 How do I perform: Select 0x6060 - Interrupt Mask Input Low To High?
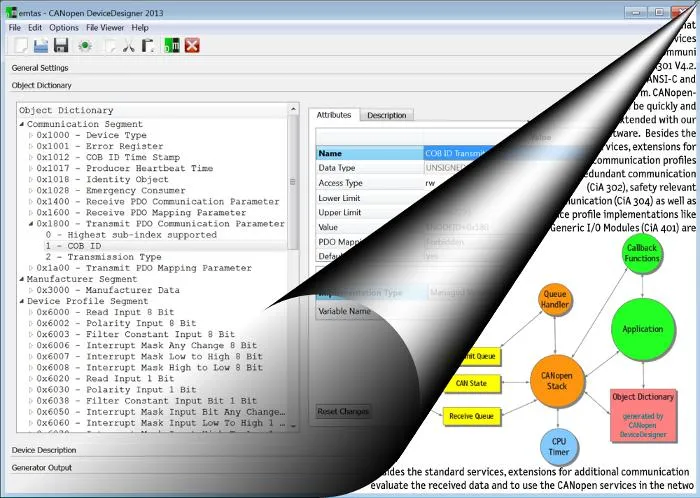click(161, 423)
